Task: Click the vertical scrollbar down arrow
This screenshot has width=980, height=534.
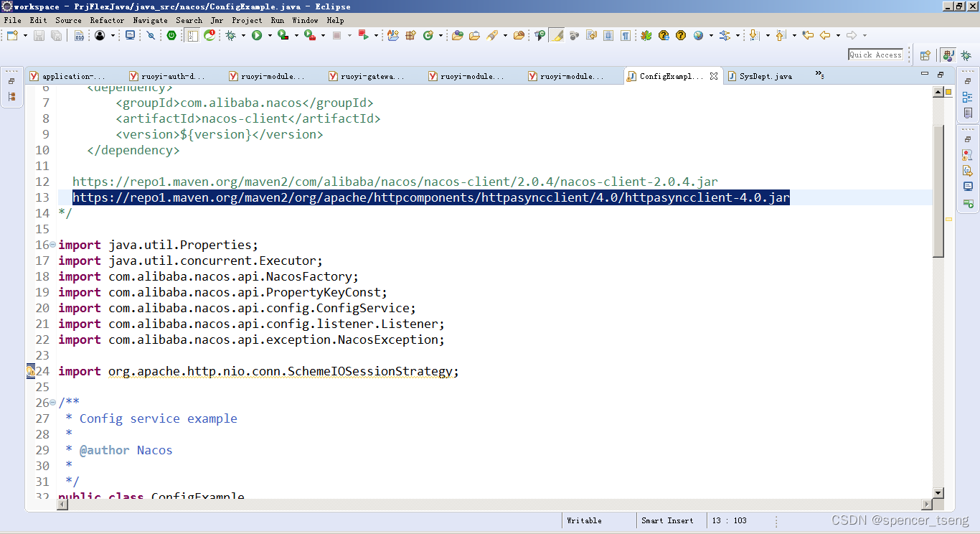Action: pos(938,493)
